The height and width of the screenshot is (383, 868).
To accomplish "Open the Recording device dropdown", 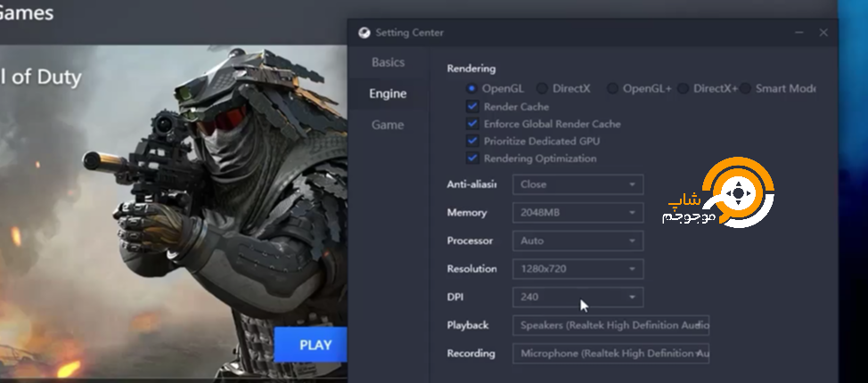I will (x=611, y=353).
